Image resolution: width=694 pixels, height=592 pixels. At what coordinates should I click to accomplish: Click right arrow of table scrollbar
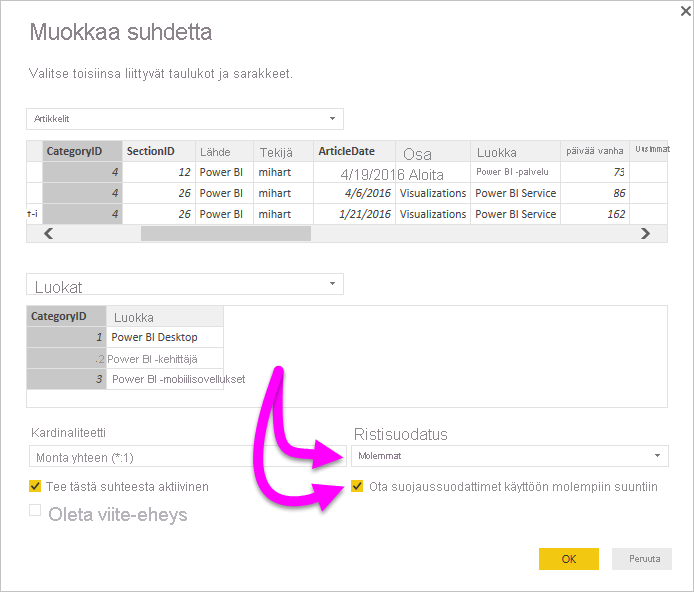645,233
